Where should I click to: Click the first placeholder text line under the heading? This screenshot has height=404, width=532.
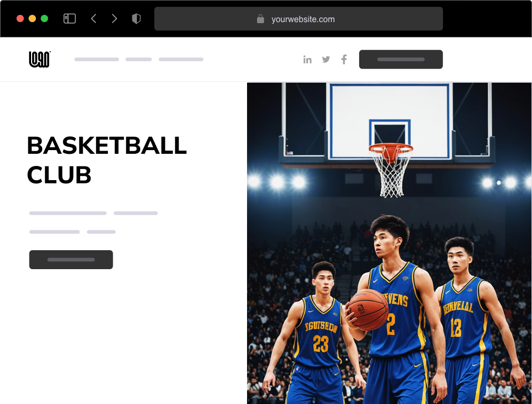tap(67, 213)
